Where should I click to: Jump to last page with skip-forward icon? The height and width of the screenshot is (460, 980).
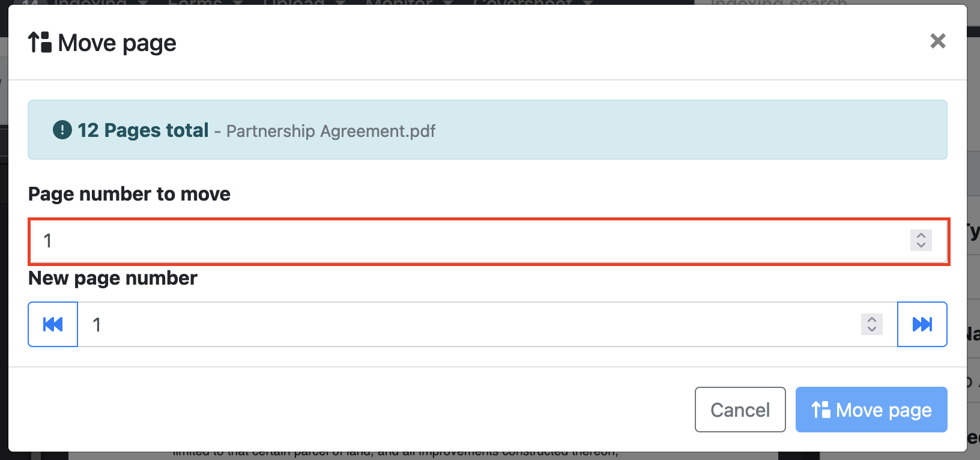coord(922,324)
